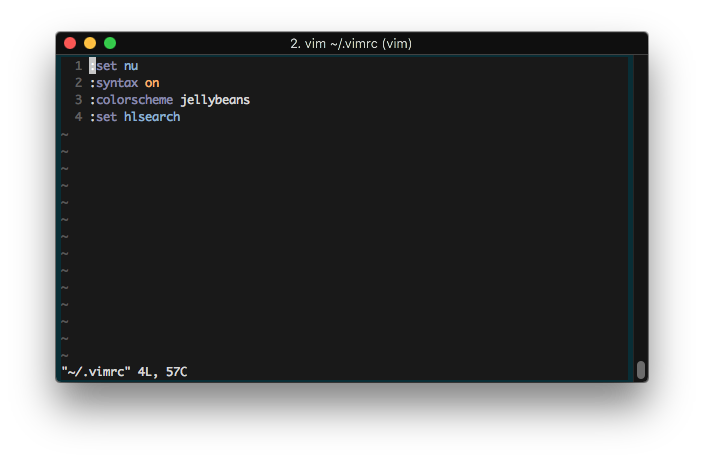Image resolution: width=704 pixels, height=462 pixels.
Task: Minimize window with yellow button
Action: tap(90, 43)
